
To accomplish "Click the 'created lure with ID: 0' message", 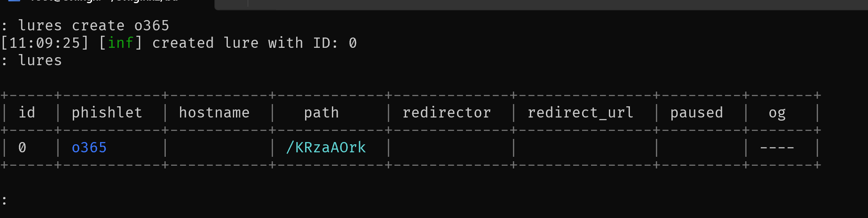I will [x=254, y=43].
